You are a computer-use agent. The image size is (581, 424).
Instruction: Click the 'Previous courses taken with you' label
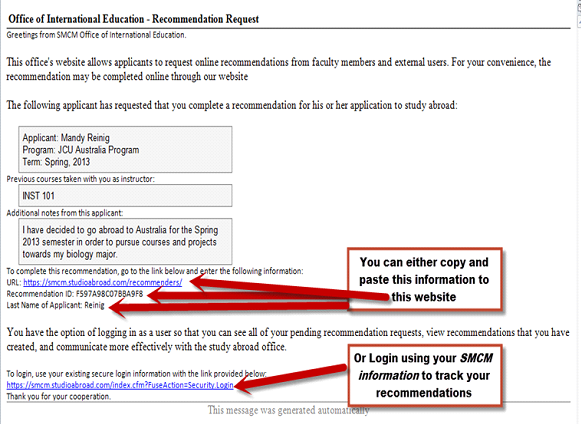(80, 179)
